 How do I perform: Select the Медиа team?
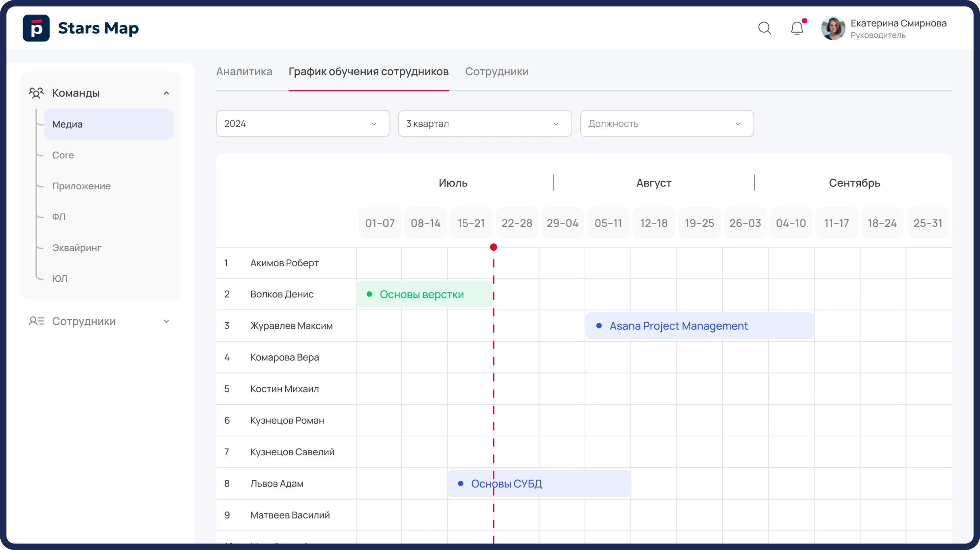click(108, 124)
